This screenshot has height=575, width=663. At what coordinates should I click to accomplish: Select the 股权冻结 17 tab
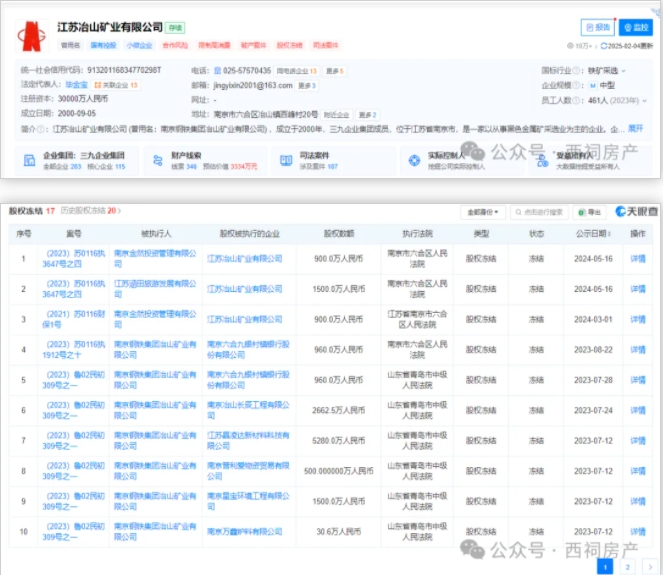(x=32, y=211)
